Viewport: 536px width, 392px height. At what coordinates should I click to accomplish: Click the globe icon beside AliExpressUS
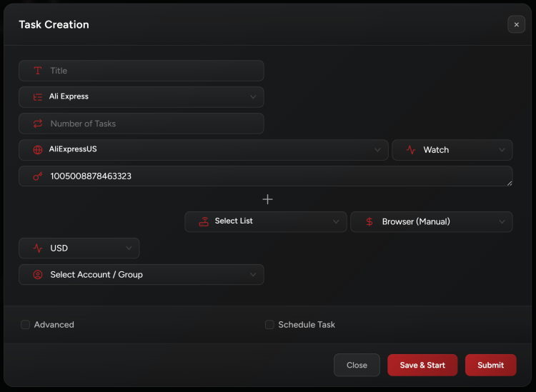click(x=38, y=150)
